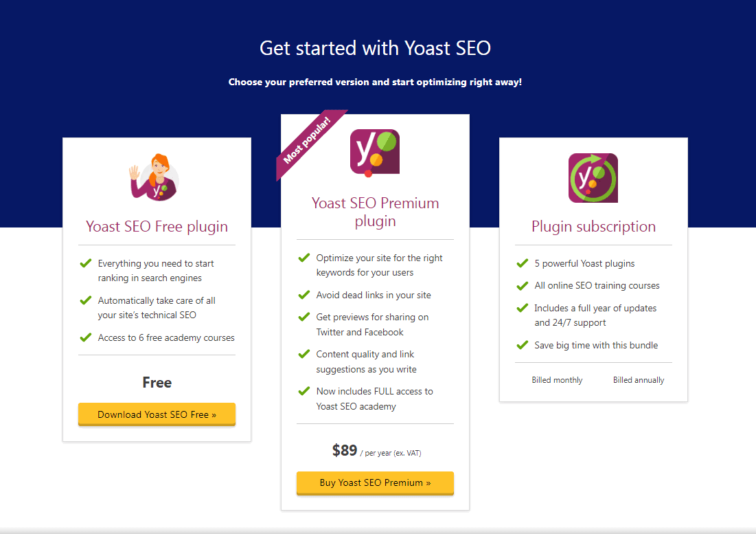756x534 pixels.
Task: Click the checkmark next to 'Save big time with this bundle'
Action: click(522, 345)
